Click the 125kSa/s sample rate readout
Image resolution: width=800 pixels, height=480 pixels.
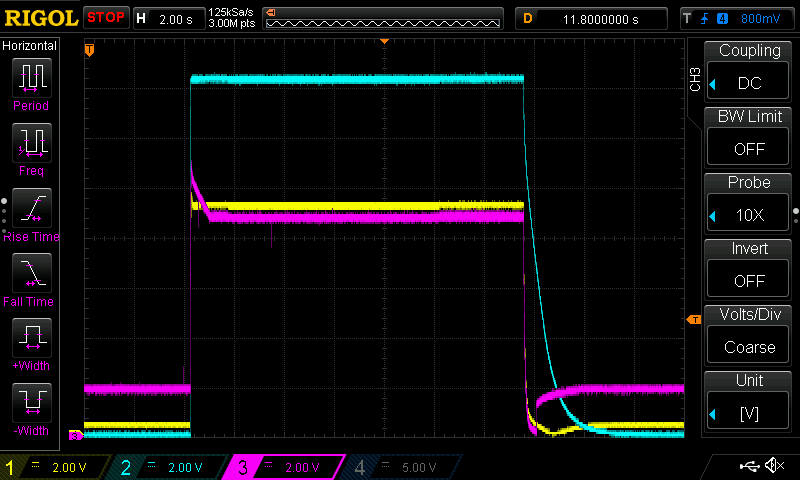tap(231, 12)
